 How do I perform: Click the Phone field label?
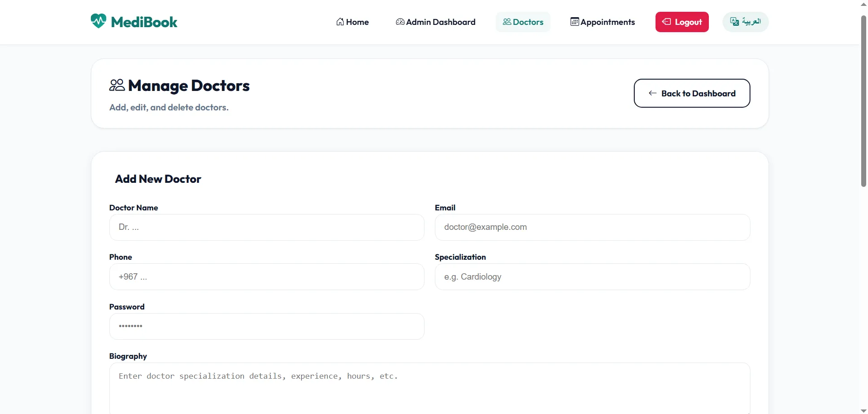click(121, 257)
